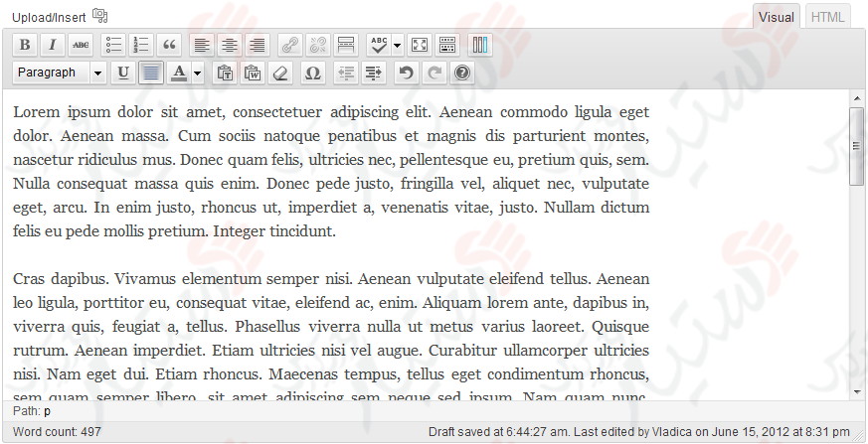Toggle Italic formatting
Screen dimensions: 868x444
pyautogui.click(x=53, y=45)
